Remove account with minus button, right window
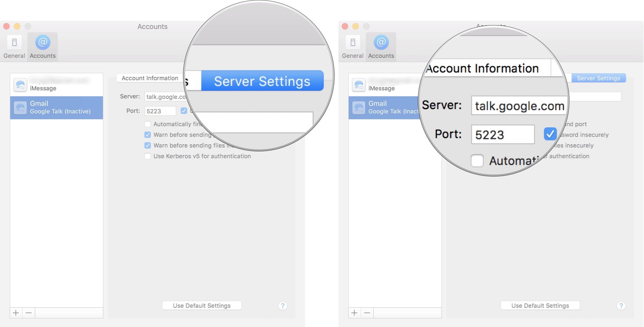 tap(367, 313)
